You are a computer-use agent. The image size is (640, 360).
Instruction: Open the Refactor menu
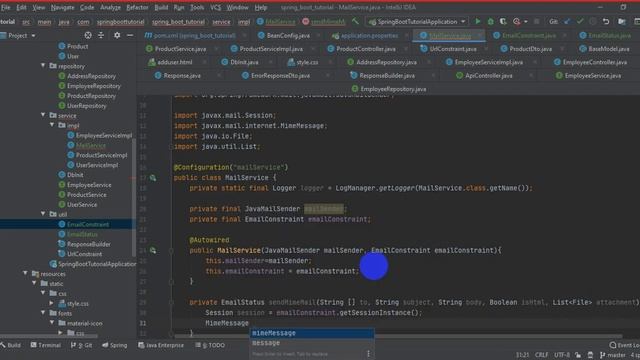(x=137, y=7)
